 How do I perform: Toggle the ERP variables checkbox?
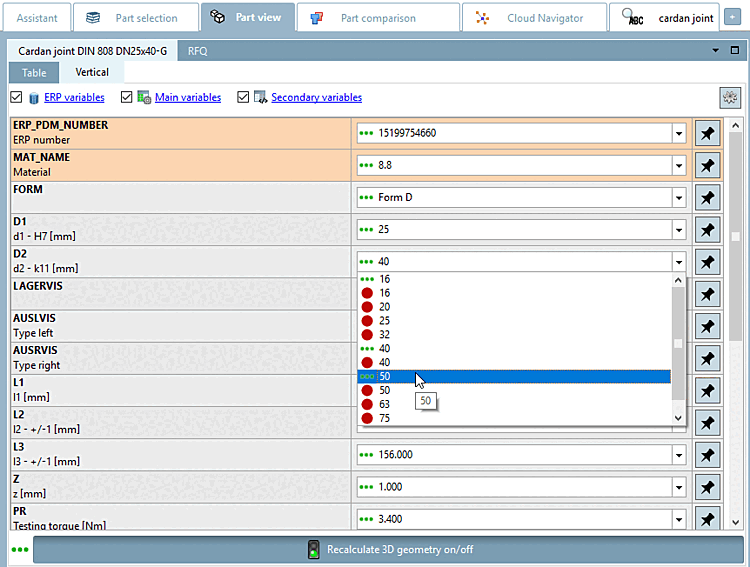coord(16,97)
